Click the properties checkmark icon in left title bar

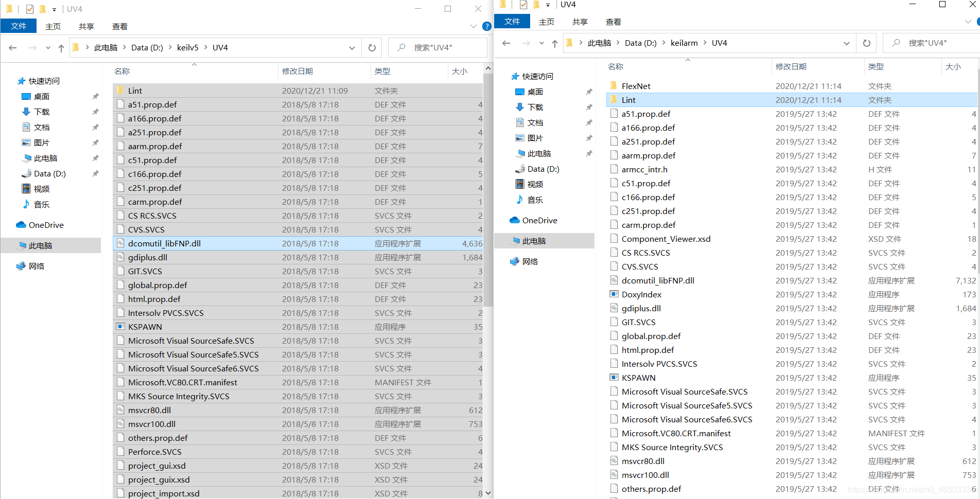click(30, 9)
